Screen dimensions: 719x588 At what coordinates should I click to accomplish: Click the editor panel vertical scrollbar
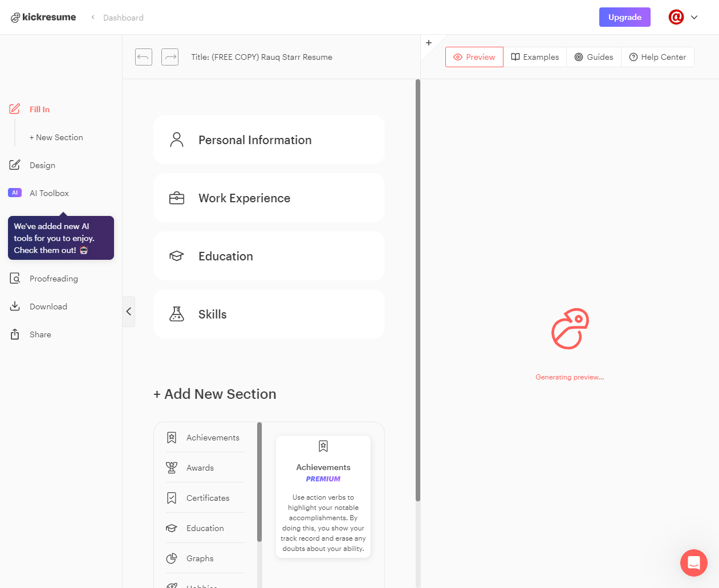[418, 291]
